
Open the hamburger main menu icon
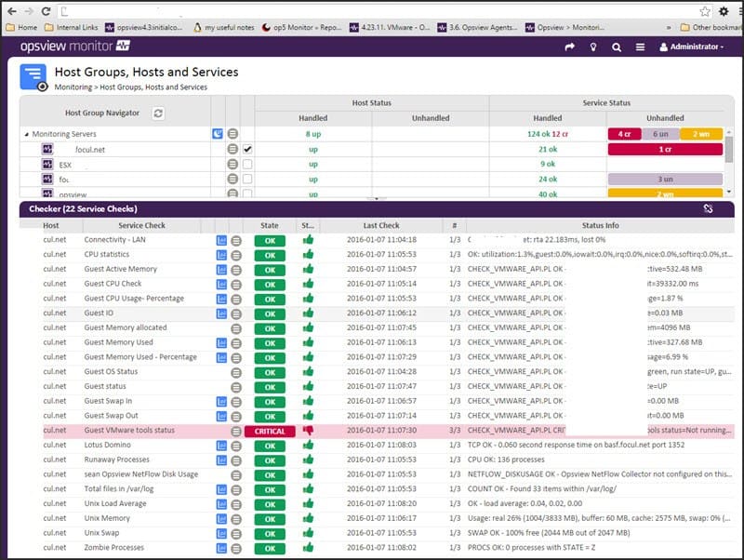point(640,47)
